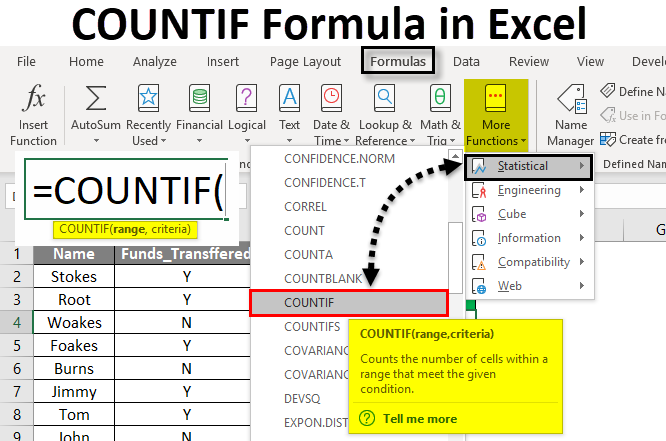The height and width of the screenshot is (441, 666).
Task: Select the Name column header cell
Action: [74, 254]
